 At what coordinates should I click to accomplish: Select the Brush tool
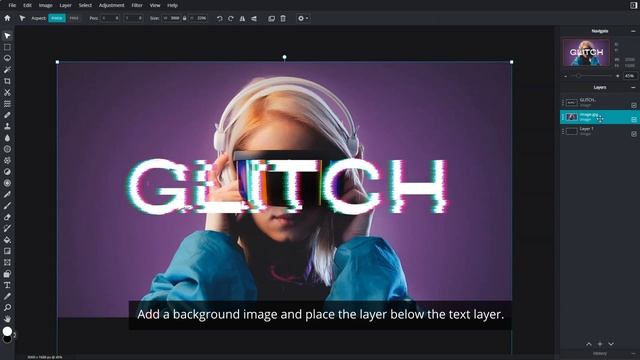[x=7, y=206]
